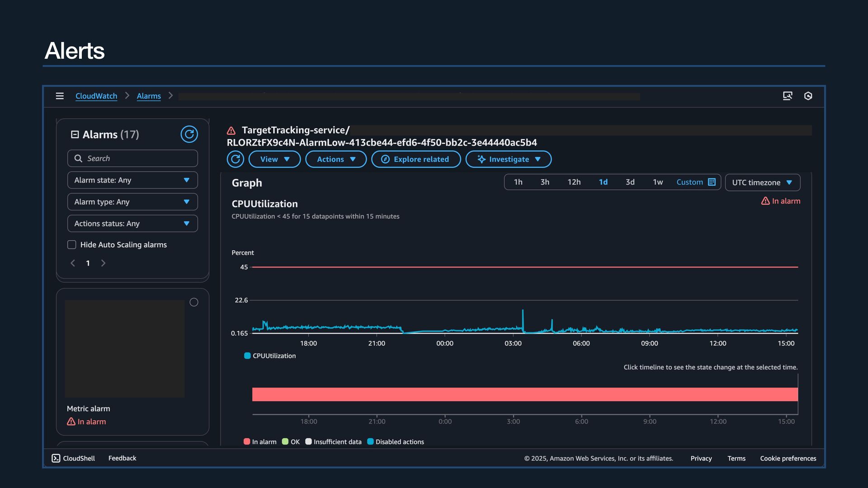The height and width of the screenshot is (488, 868).
Task: Open the CloudWatch breadcrumb link
Action: click(96, 96)
